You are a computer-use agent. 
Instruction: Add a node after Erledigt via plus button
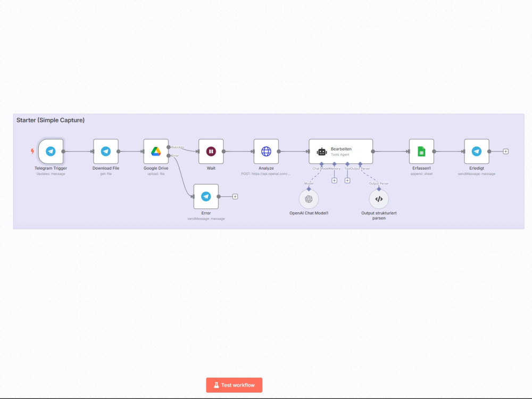coord(504,151)
